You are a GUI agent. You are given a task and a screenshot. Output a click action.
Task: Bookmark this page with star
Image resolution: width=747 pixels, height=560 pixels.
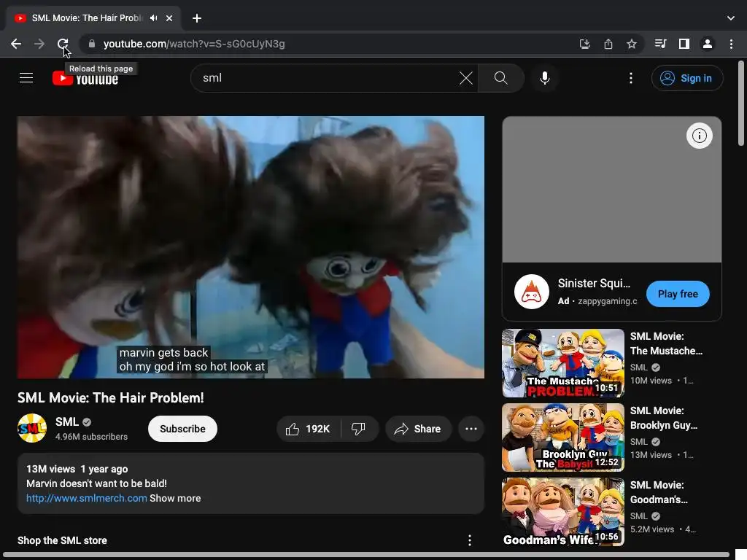[x=632, y=44]
